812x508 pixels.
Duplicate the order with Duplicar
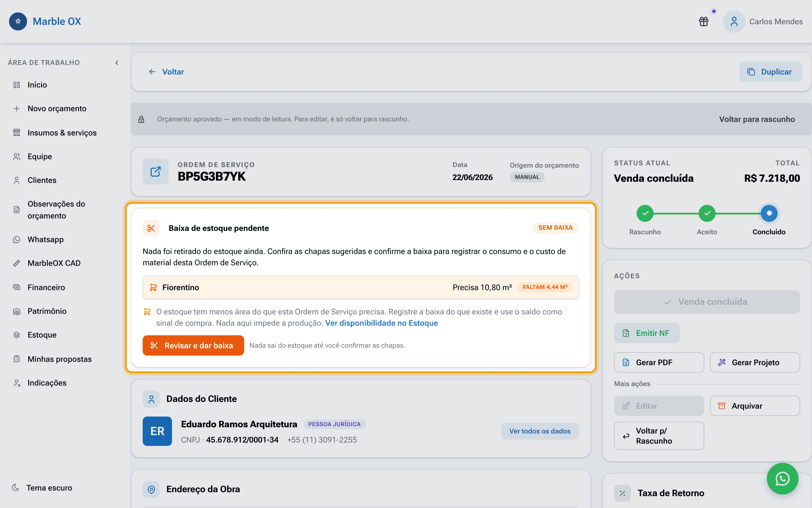pos(770,72)
